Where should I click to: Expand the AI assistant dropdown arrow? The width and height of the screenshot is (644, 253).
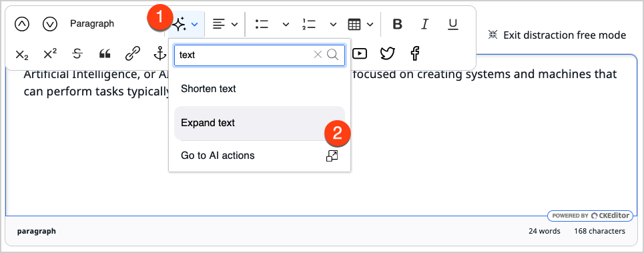pos(195,25)
